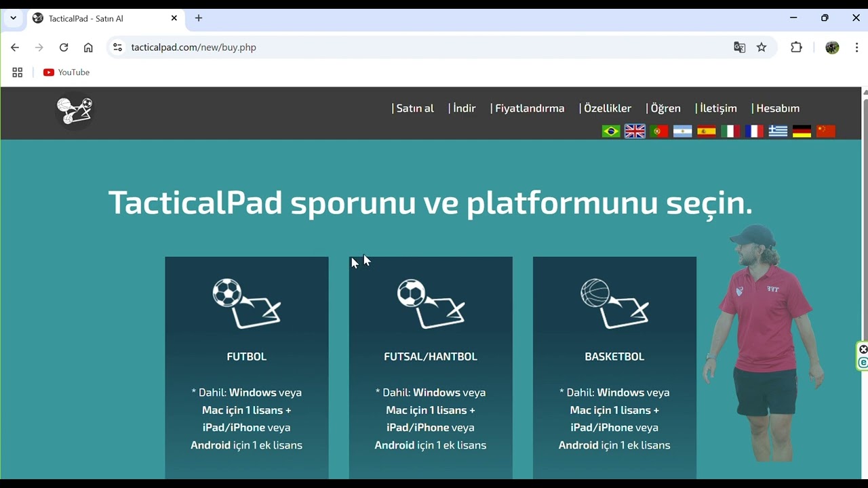Image resolution: width=868 pixels, height=488 pixels.
Task: Click the address bar URL
Action: tap(193, 47)
